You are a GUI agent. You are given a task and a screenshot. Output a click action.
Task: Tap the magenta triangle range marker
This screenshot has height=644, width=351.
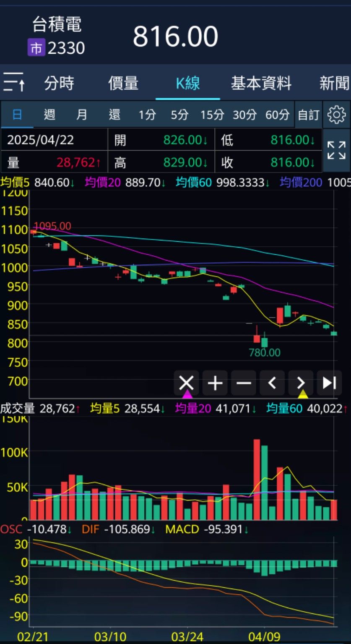click(187, 394)
